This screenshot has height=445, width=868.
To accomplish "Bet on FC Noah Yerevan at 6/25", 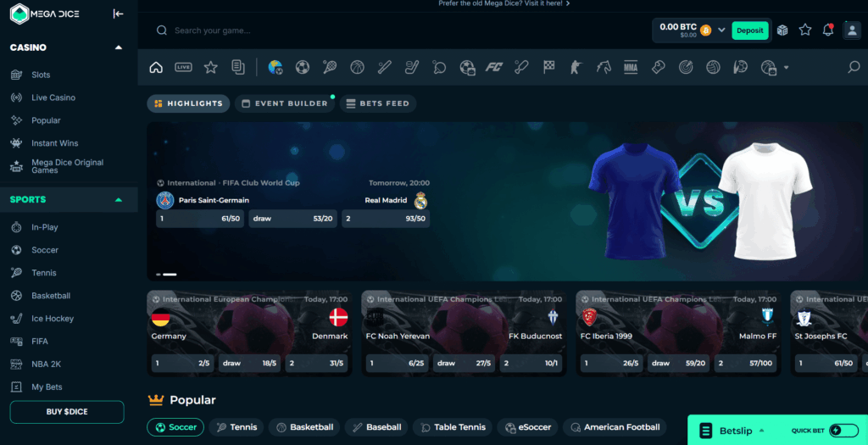I will coord(397,364).
